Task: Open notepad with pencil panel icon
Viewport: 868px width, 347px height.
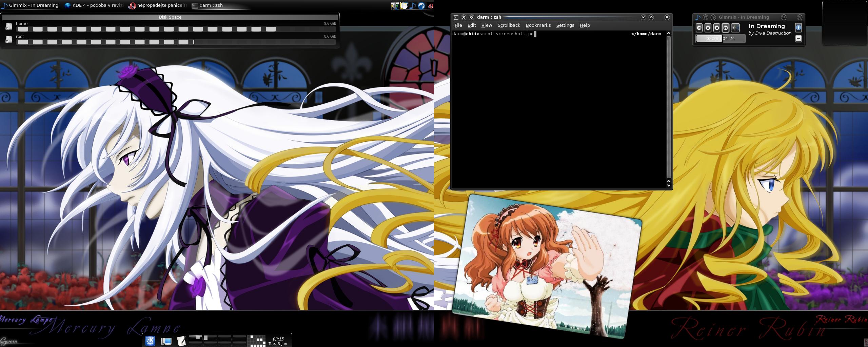Action: point(181,341)
